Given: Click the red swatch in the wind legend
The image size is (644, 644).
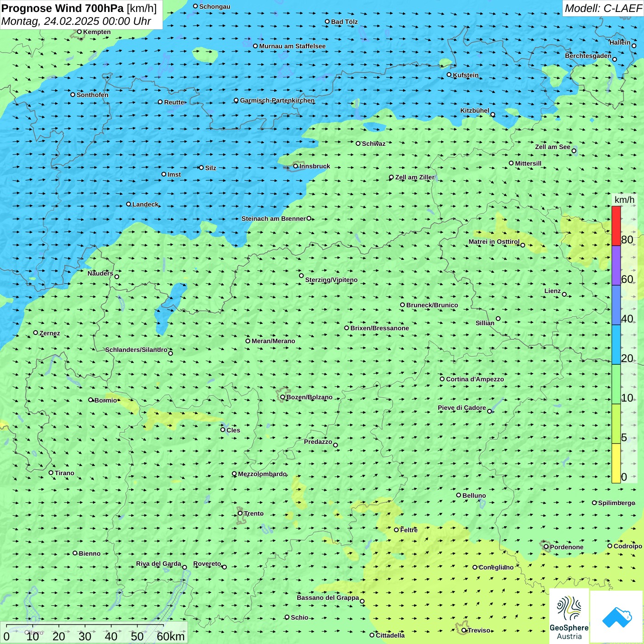Looking at the screenshot, I should click(x=616, y=226).
